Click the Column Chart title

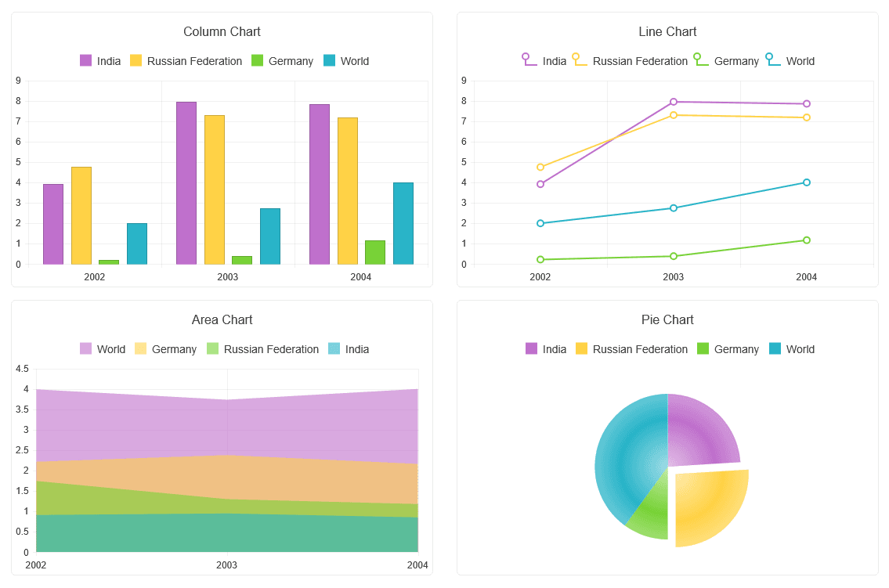pos(222,32)
